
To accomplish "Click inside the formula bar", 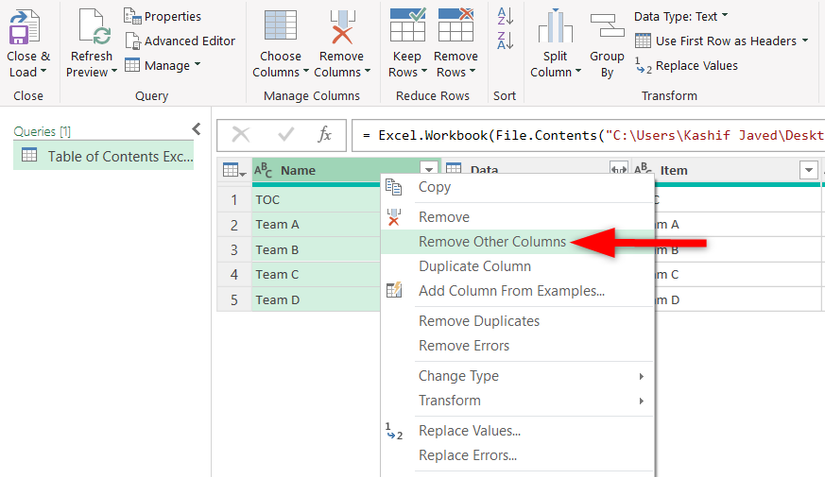I will pyautogui.click(x=590, y=135).
